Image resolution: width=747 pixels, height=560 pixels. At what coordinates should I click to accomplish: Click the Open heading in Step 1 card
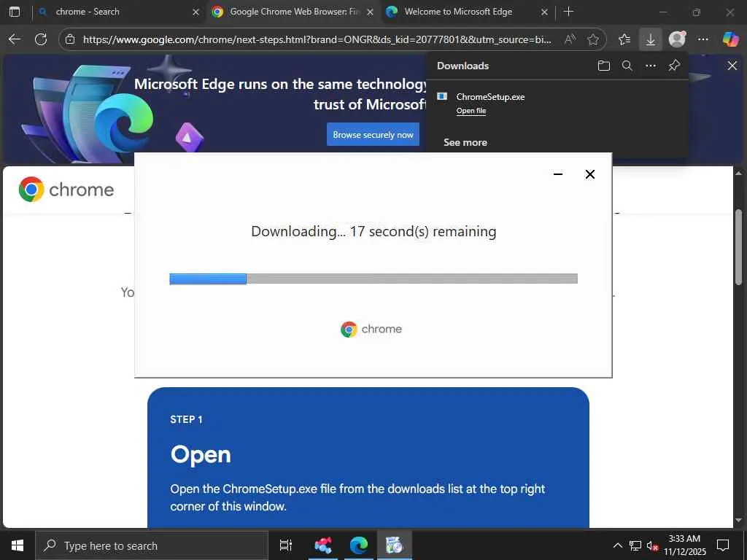[x=201, y=455]
